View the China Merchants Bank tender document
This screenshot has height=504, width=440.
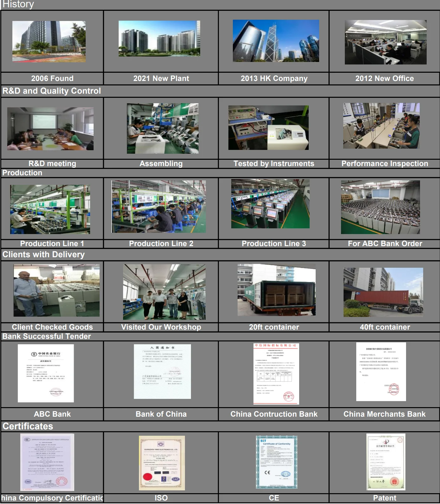tap(381, 372)
